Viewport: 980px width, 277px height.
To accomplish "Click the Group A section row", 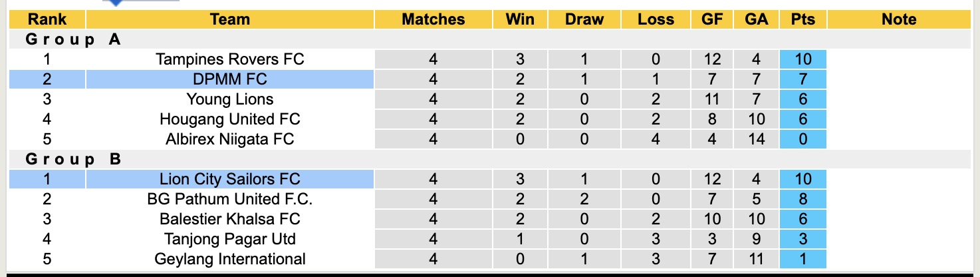I will [x=73, y=39].
